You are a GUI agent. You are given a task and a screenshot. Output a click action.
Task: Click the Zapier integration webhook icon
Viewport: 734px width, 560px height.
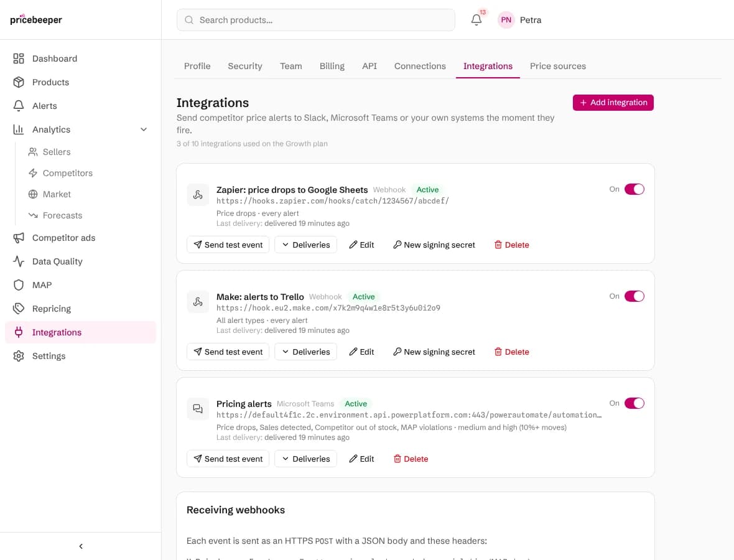(x=198, y=195)
